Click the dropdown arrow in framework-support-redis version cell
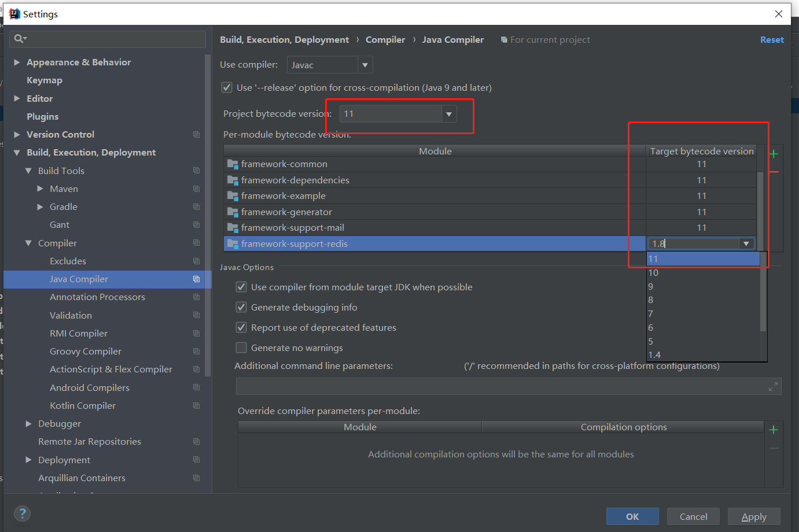The image size is (799, 532). 746,243
